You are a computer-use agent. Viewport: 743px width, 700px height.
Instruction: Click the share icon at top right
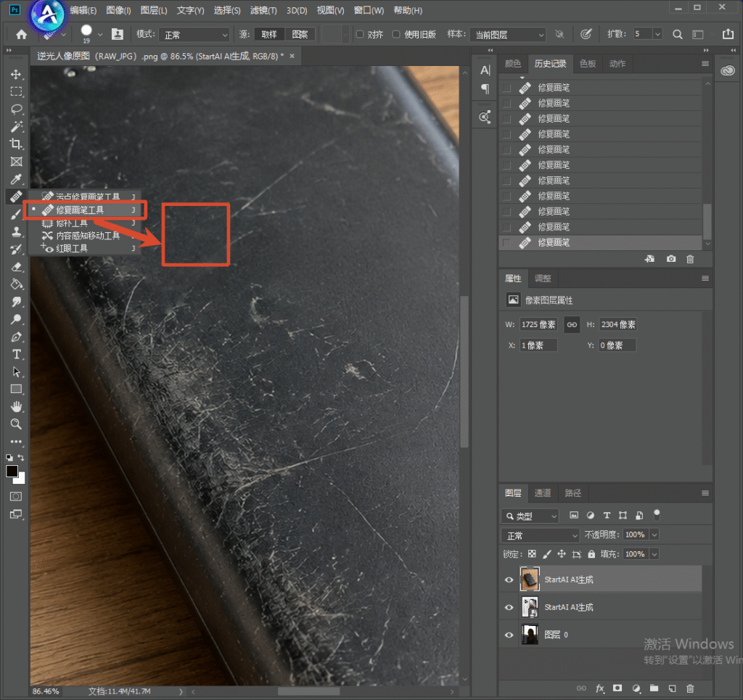pyautogui.click(x=728, y=34)
